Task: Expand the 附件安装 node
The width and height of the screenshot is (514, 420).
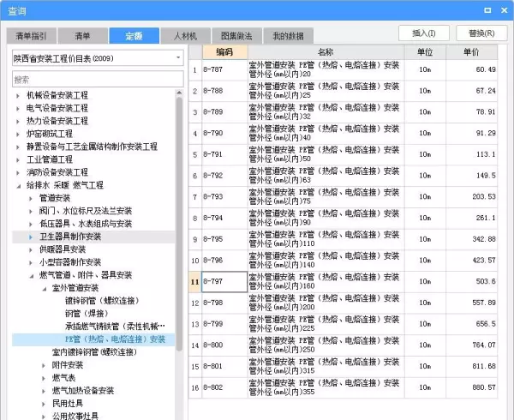Action: [x=44, y=366]
